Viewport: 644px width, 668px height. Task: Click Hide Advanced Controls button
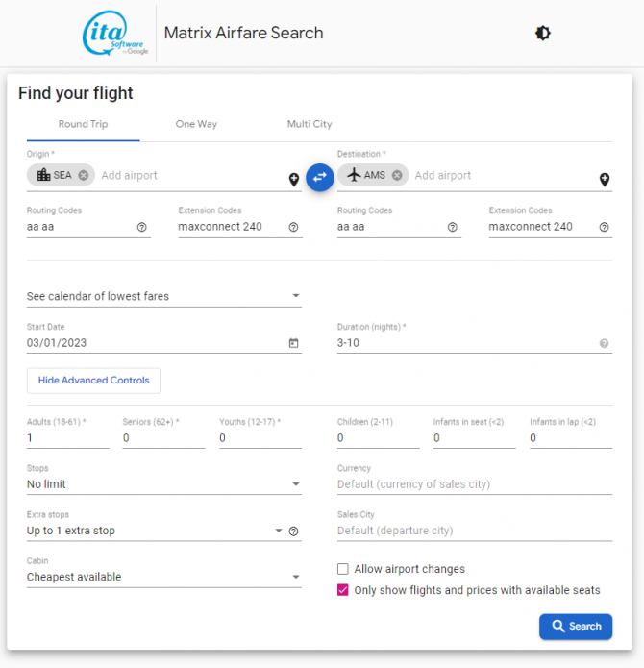click(x=93, y=381)
